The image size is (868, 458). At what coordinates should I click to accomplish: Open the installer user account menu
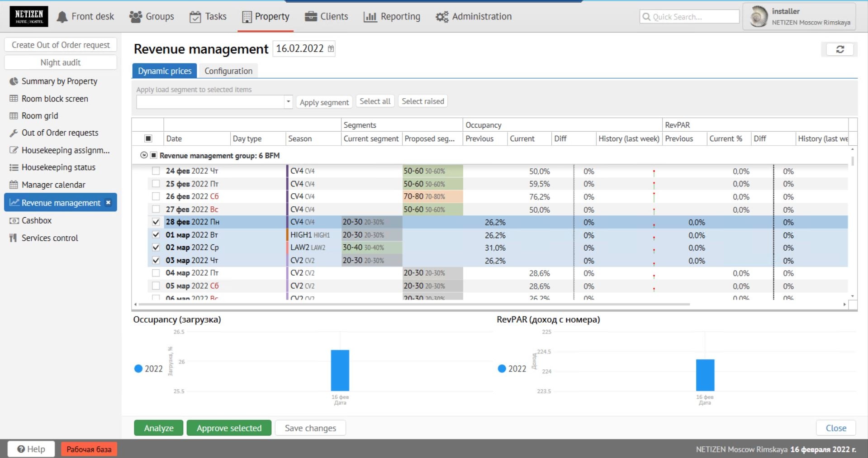coord(799,17)
